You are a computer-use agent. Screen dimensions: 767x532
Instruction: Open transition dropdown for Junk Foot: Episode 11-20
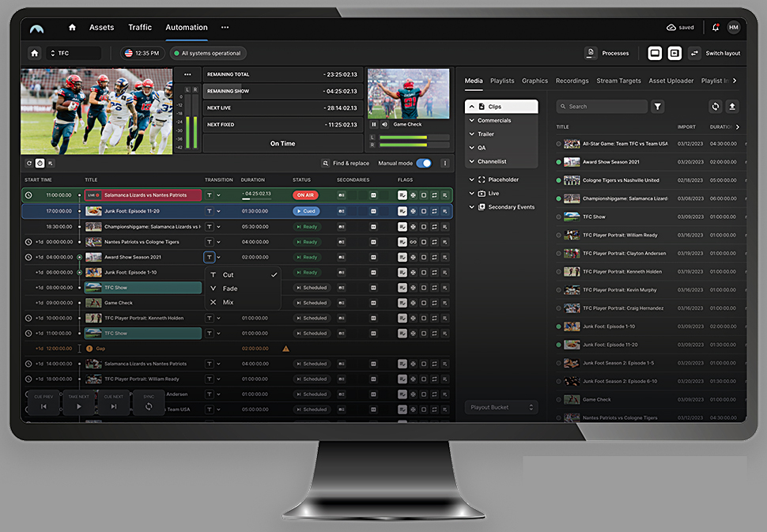pyautogui.click(x=219, y=211)
